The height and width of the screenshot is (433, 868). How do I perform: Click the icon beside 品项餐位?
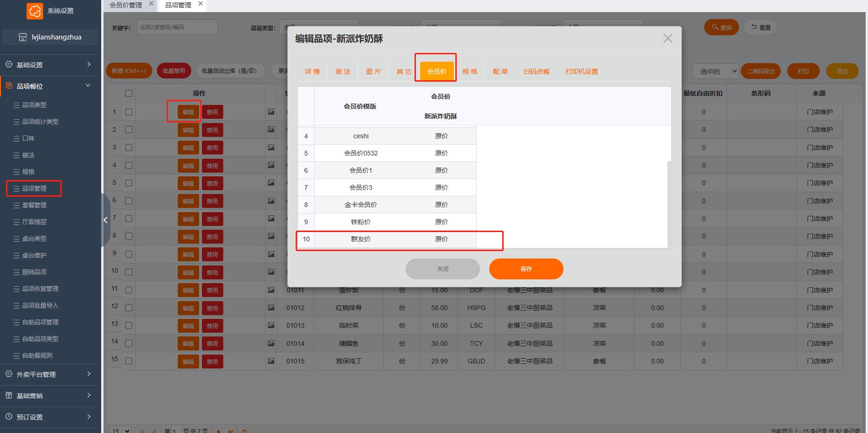[9, 86]
